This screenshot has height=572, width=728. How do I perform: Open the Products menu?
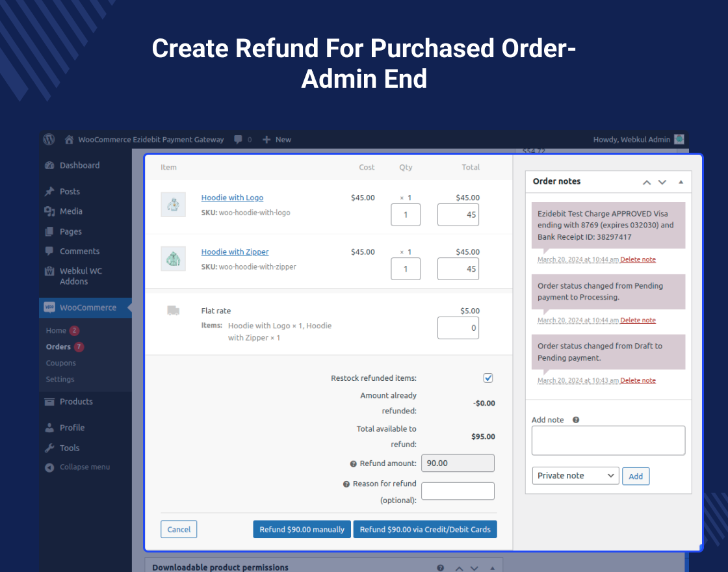pyautogui.click(x=76, y=402)
